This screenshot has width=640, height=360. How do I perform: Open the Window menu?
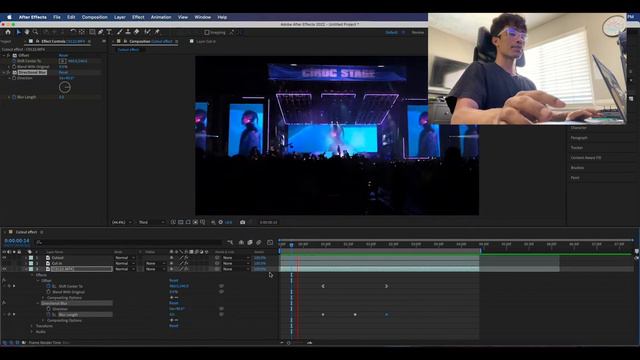click(x=202, y=17)
